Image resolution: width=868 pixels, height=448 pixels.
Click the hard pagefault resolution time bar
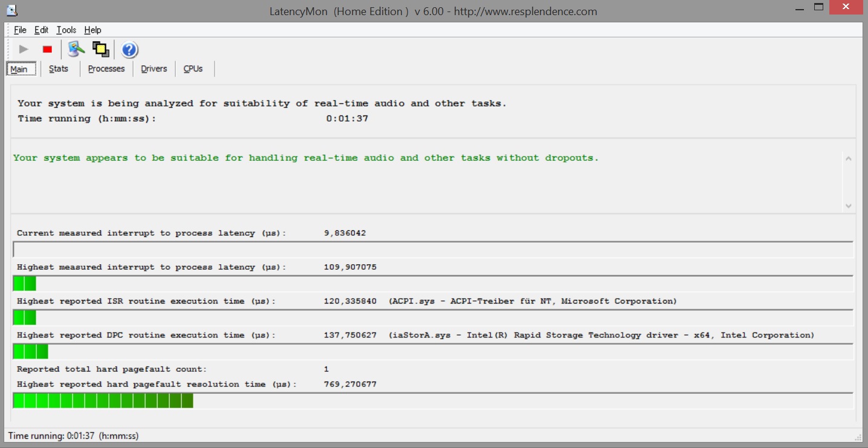coord(433,401)
